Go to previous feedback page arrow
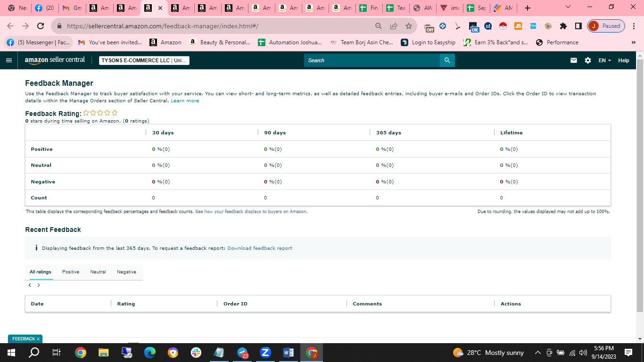The width and height of the screenshot is (644, 362). point(30,285)
